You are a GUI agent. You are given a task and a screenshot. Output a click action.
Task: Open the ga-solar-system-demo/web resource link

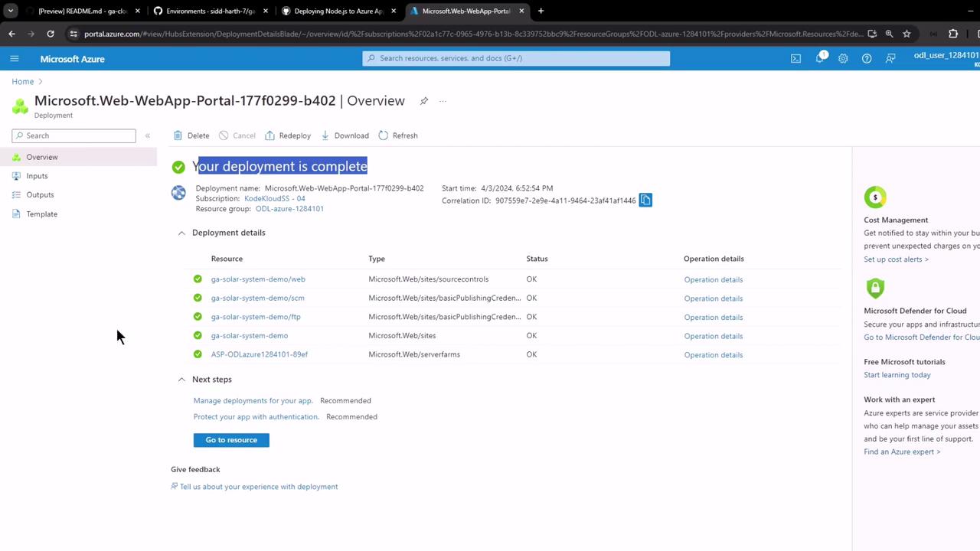(x=258, y=279)
